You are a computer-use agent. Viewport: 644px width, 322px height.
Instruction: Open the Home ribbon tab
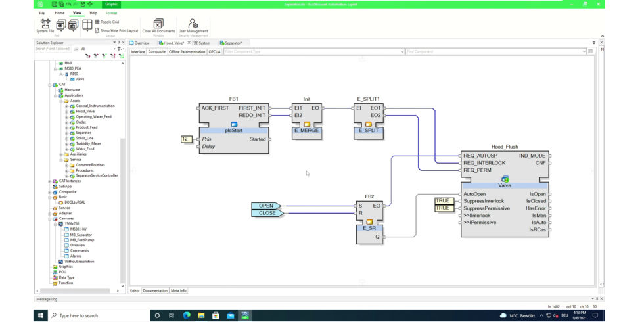tap(60, 12)
